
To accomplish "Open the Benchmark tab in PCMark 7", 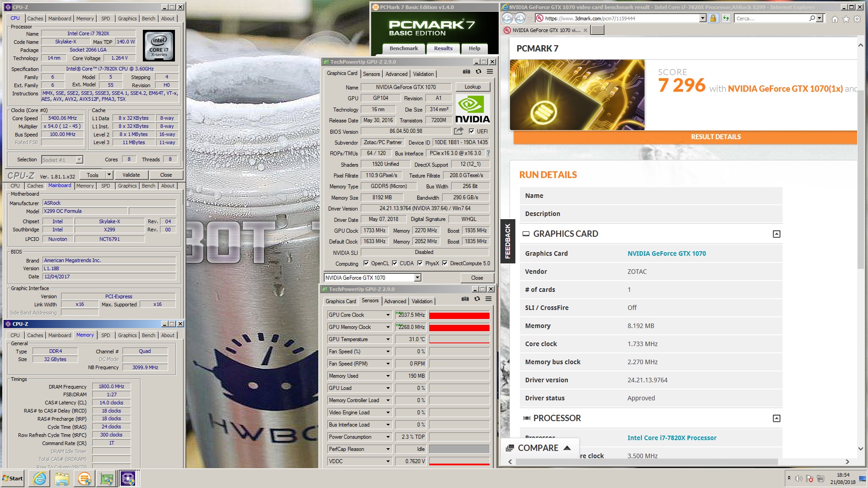I will pos(404,49).
